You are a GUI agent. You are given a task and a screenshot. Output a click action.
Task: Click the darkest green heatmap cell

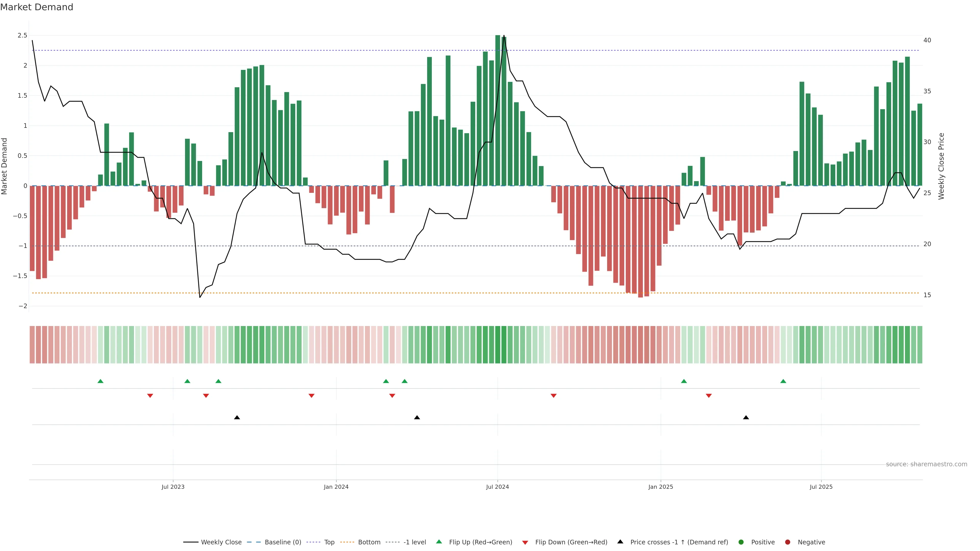click(x=498, y=345)
